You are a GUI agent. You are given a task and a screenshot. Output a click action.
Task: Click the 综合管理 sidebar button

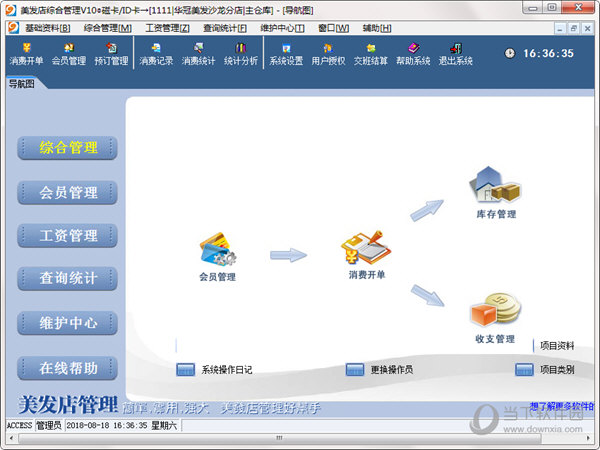point(67,148)
